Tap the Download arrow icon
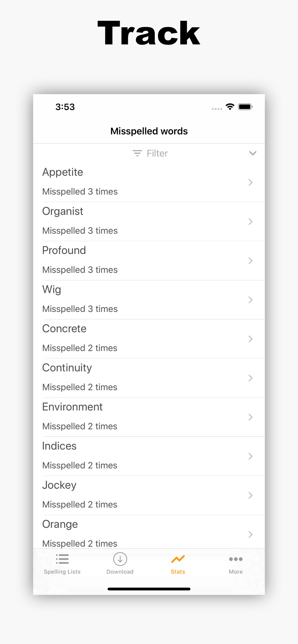 pos(120,559)
